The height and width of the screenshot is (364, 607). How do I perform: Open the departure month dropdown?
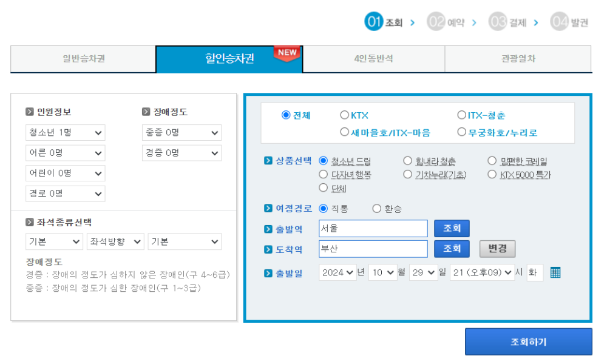[382, 272]
